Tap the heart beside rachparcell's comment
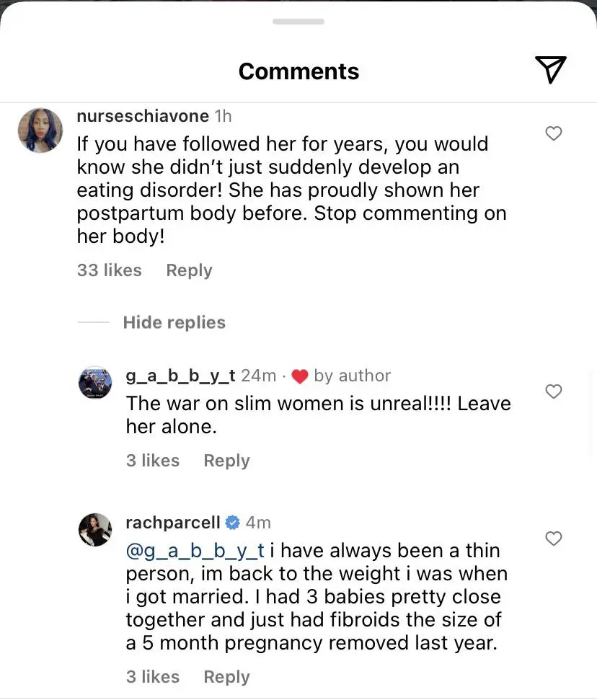 pyautogui.click(x=554, y=539)
